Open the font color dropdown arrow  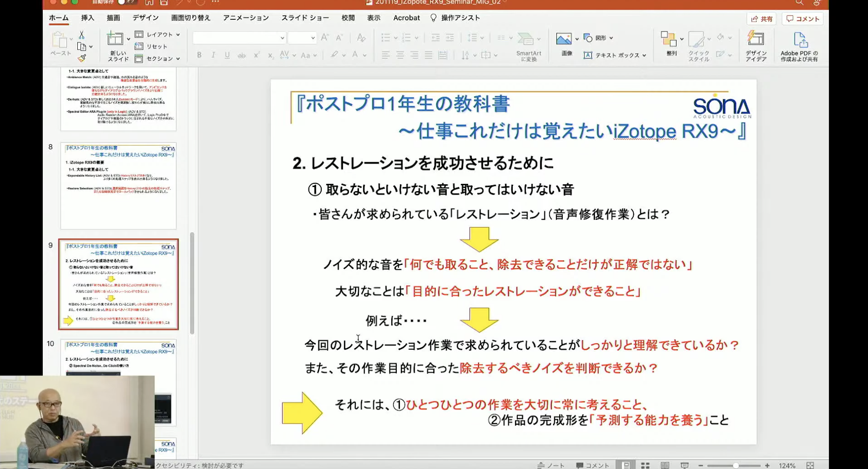(x=365, y=55)
